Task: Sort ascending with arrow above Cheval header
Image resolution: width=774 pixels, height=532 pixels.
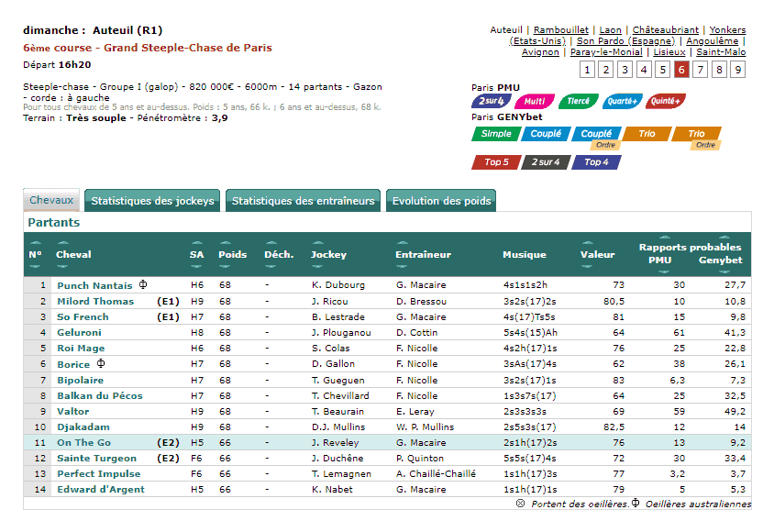Action: [61, 243]
